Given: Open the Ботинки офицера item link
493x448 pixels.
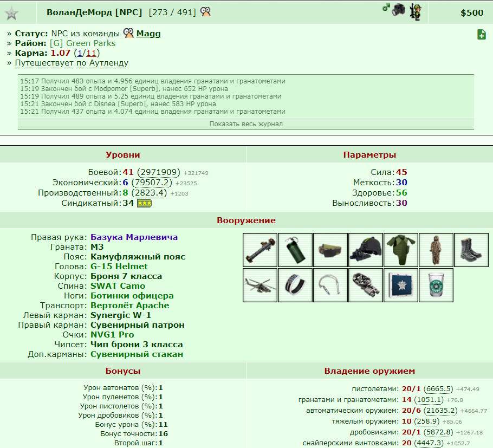Looking at the screenshot, I should pos(132,296).
